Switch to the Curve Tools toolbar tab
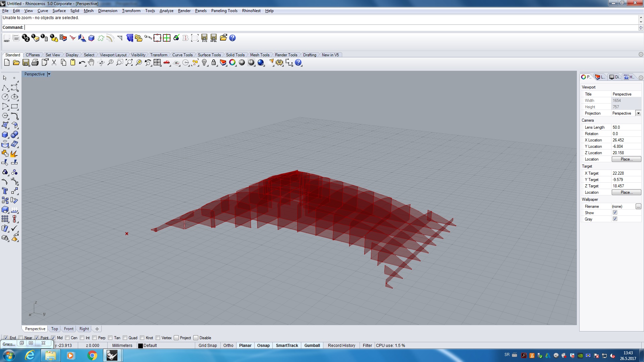This screenshot has width=644, height=362. 182,55
